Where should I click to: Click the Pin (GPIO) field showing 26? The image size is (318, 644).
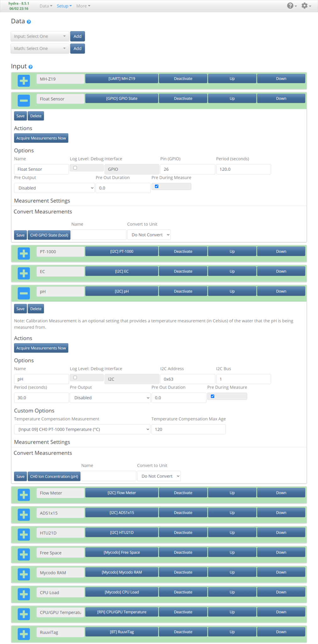(188, 169)
